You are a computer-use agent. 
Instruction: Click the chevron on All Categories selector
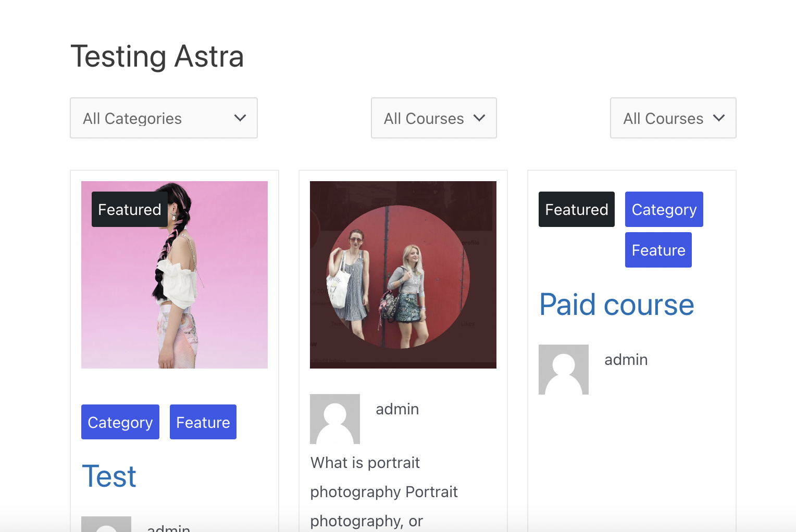(x=240, y=118)
